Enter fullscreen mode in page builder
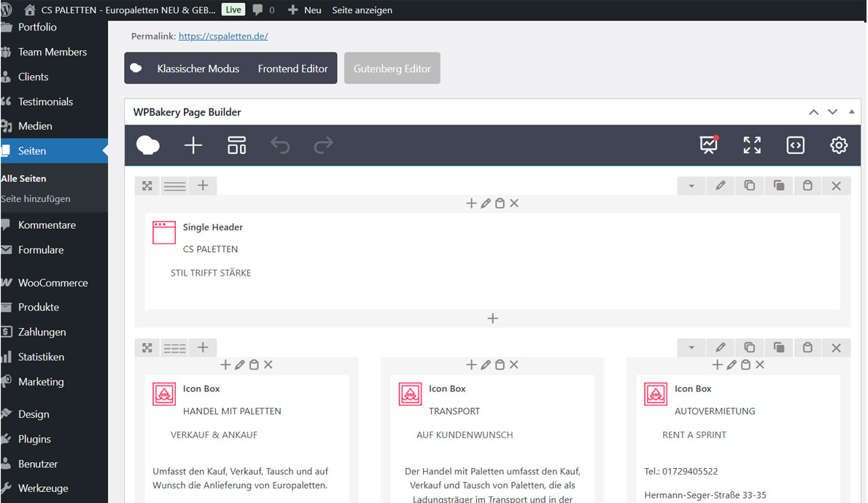 [x=752, y=145]
